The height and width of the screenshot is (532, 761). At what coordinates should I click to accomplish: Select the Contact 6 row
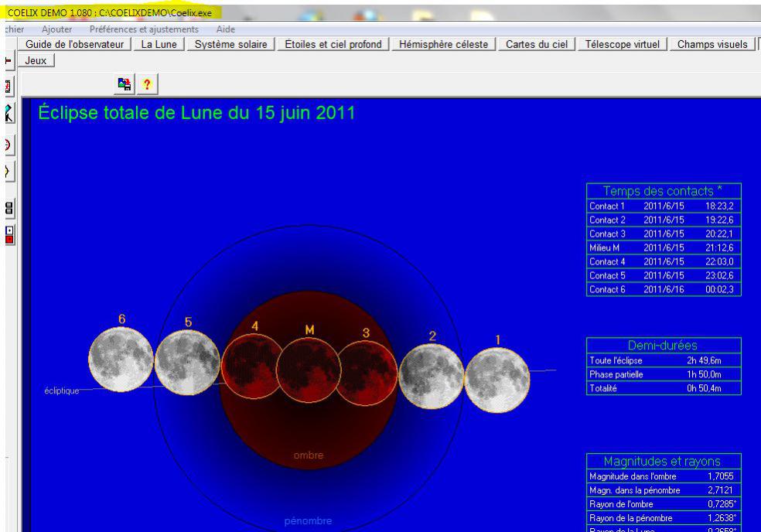click(664, 289)
